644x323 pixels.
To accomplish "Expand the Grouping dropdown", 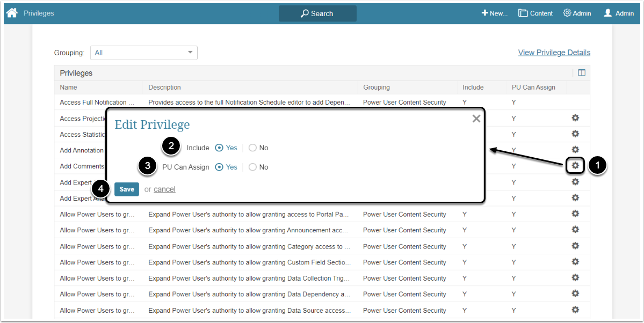I will (x=143, y=53).
